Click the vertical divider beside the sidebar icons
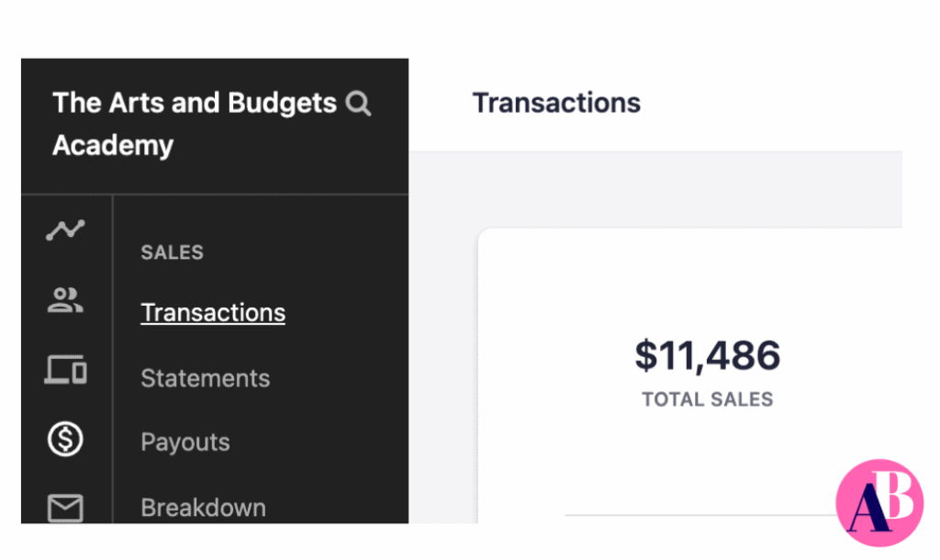Image resolution: width=940 pixels, height=560 pixels. point(113,359)
